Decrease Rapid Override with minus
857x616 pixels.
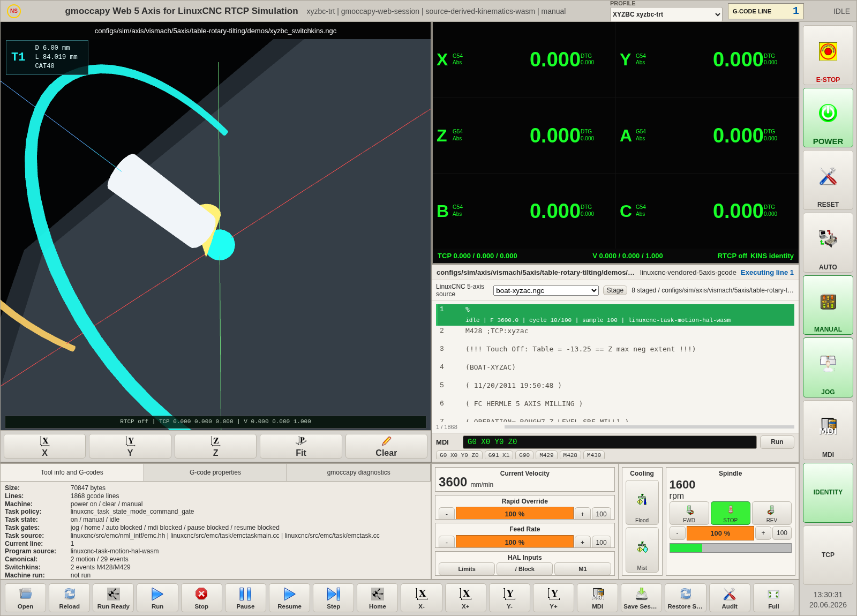[x=447, y=514]
